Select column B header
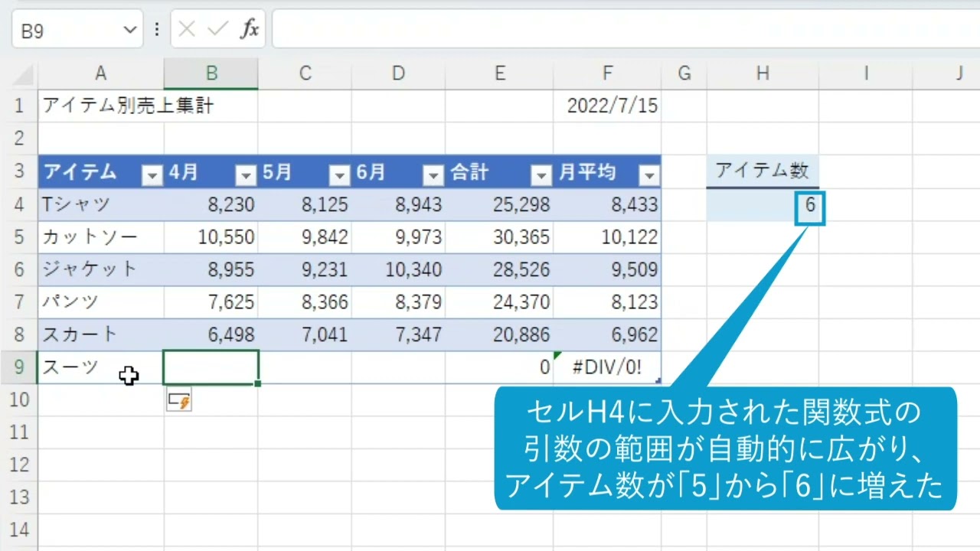This screenshot has width=980, height=551. 211,73
